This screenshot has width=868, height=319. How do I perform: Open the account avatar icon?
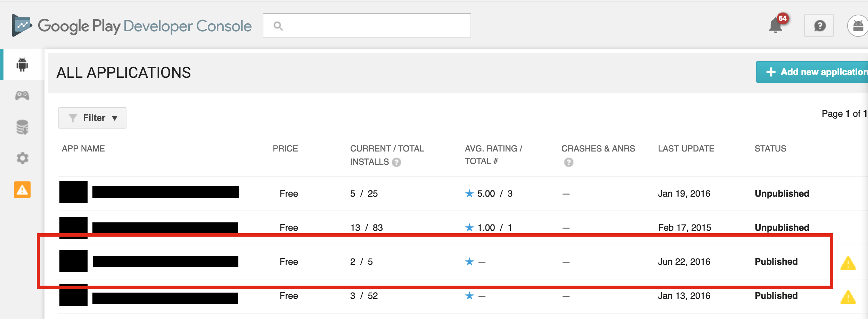(x=857, y=26)
